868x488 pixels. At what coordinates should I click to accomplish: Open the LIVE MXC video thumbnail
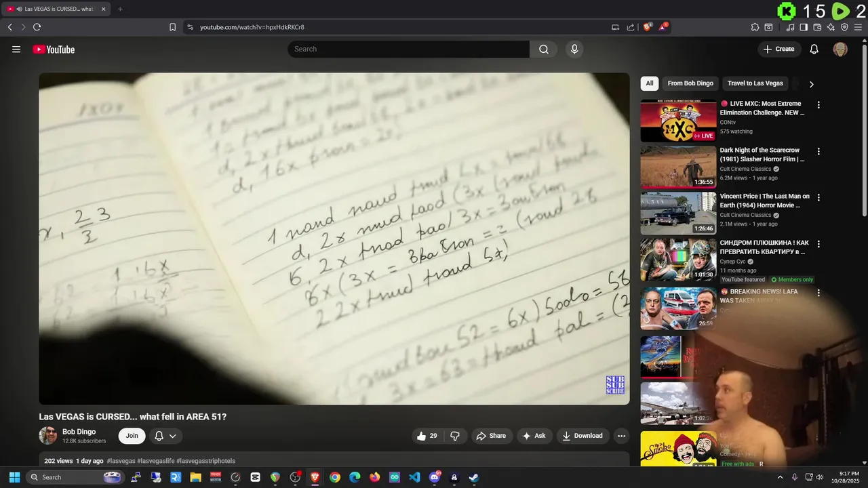(x=678, y=121)
